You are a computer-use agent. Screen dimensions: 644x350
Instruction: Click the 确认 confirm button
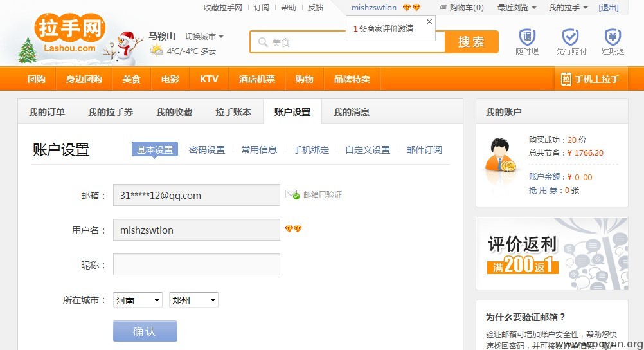145,331
